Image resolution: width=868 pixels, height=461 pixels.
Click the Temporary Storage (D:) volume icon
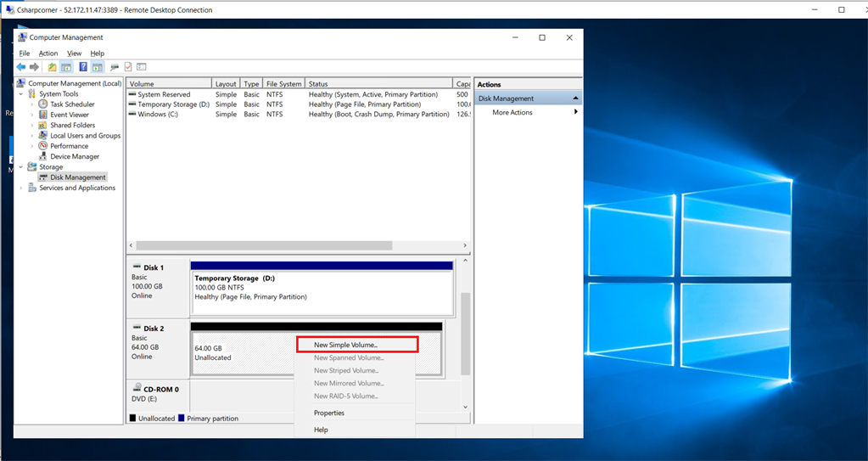[x=132, y=104]
